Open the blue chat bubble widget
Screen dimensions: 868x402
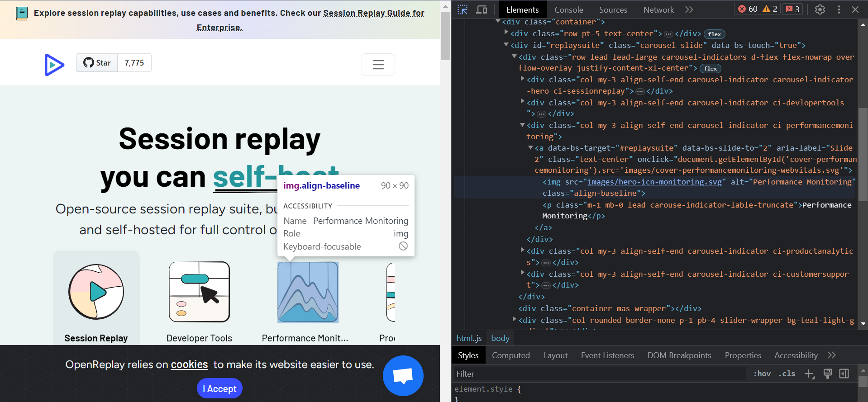(403, 375)
